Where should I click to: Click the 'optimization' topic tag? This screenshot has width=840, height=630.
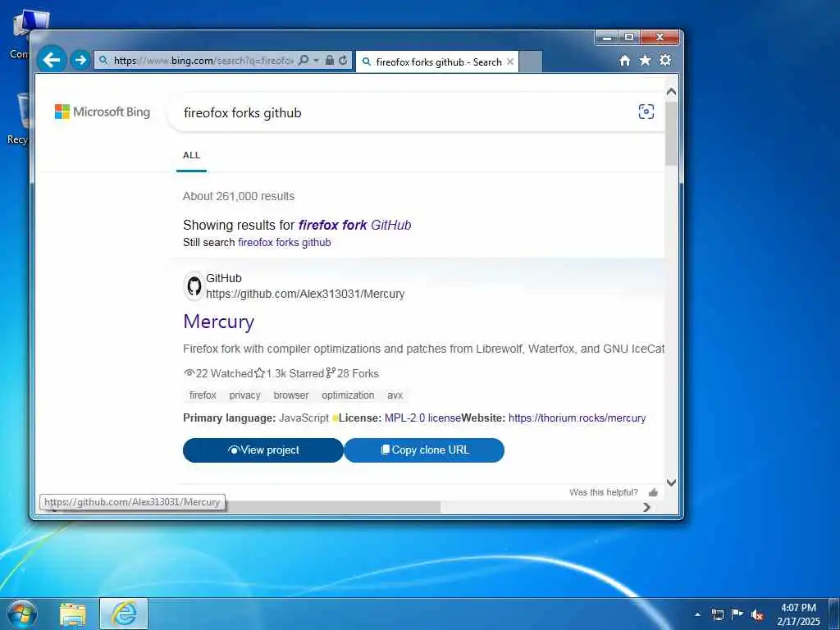348,395
